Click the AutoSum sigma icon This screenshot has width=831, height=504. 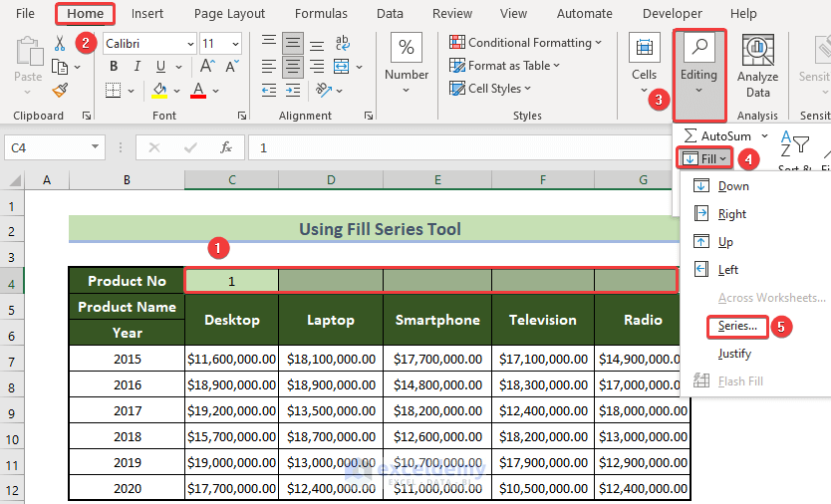point(690,135)
